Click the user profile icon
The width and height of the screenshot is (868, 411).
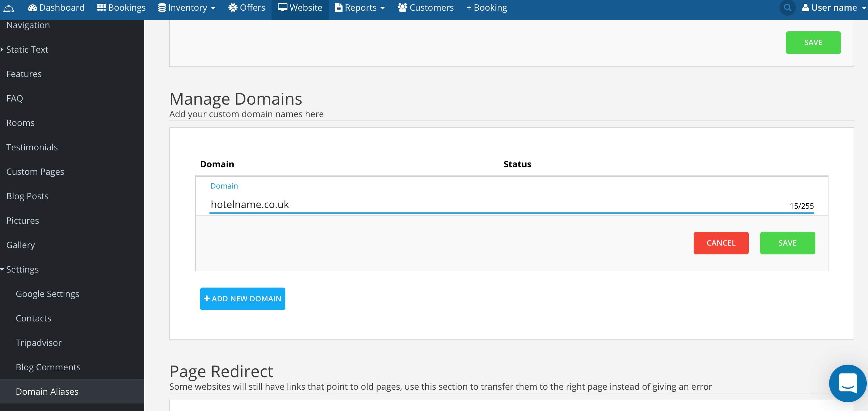806,8
